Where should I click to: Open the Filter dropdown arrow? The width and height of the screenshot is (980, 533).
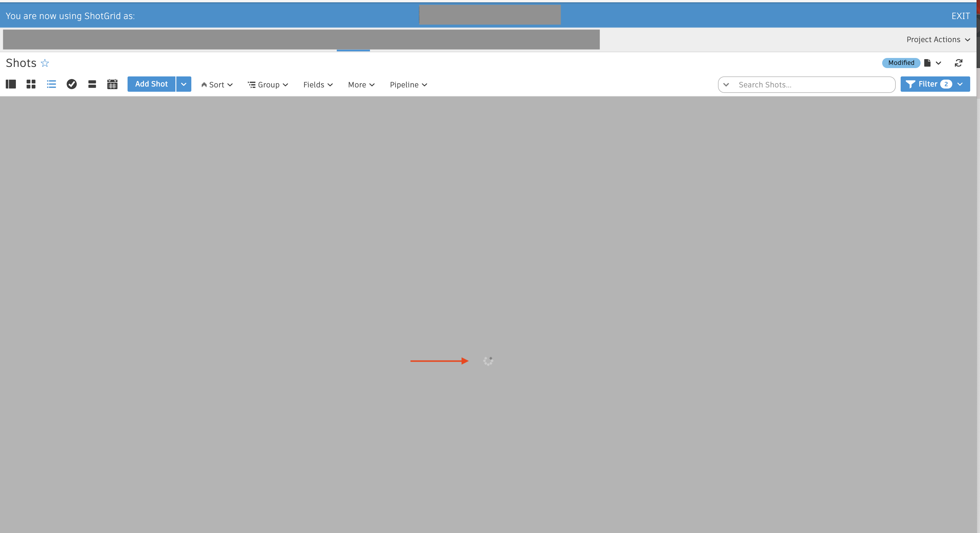point(960,84)
